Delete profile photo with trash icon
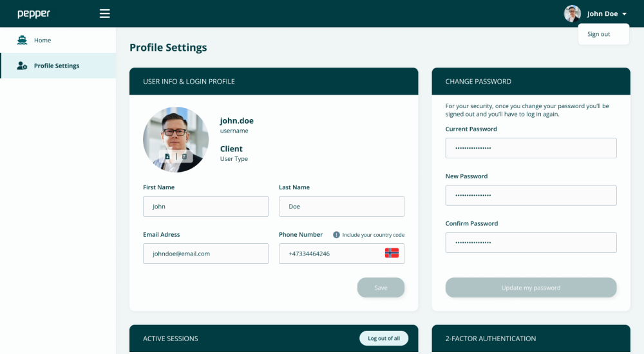 tap(184, 156)
